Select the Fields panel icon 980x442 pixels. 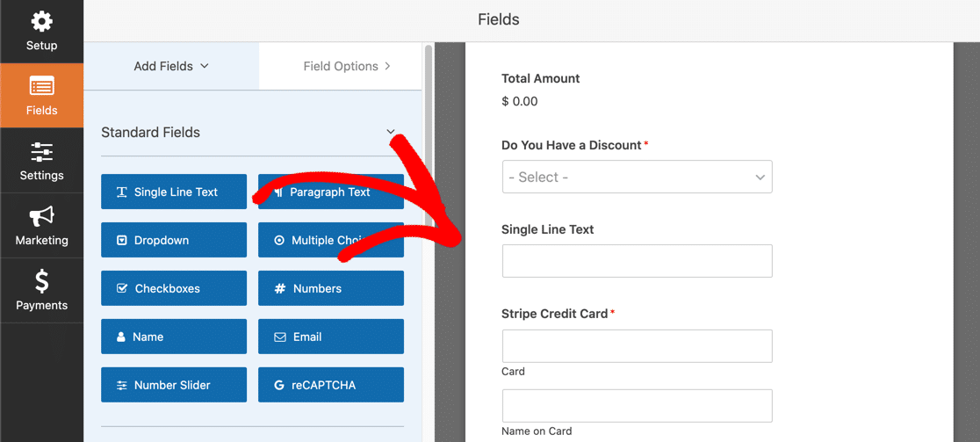click(x=42, y=87)
